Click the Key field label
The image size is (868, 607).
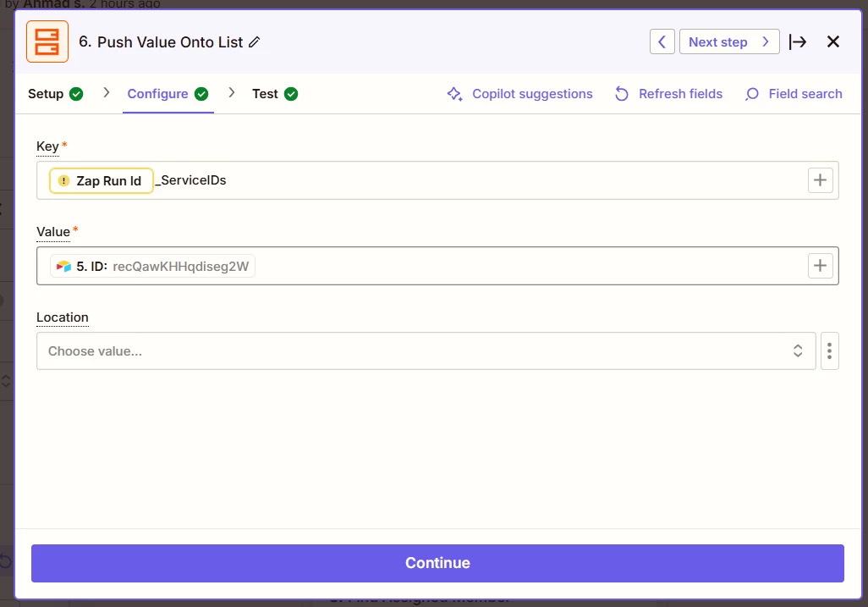coord(47,146)
